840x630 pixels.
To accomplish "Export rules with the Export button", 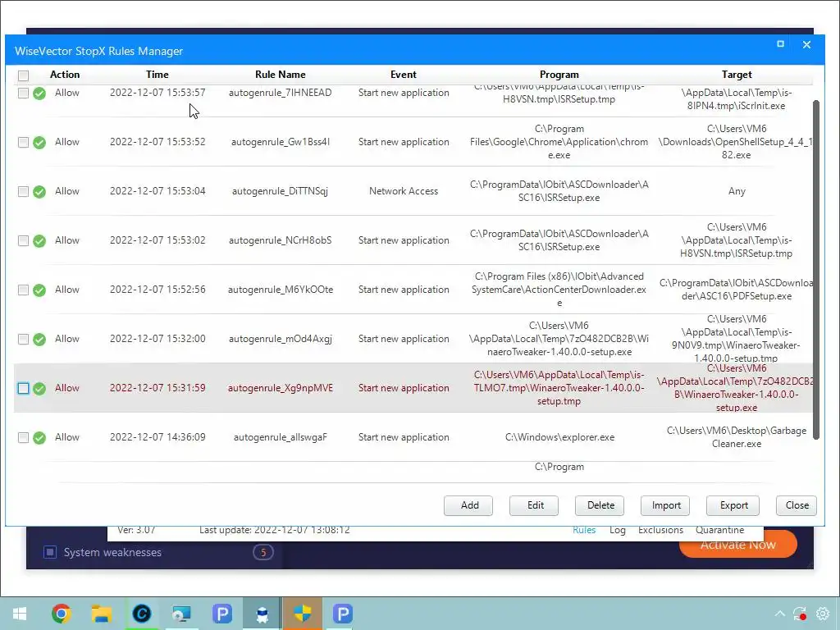I will [x=733, y=505].
